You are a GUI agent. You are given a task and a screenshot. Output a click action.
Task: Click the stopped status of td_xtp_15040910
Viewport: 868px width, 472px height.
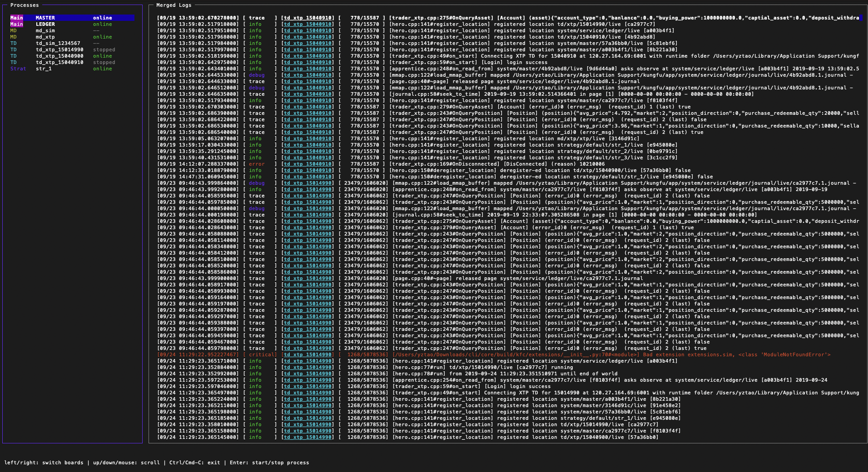104,62
